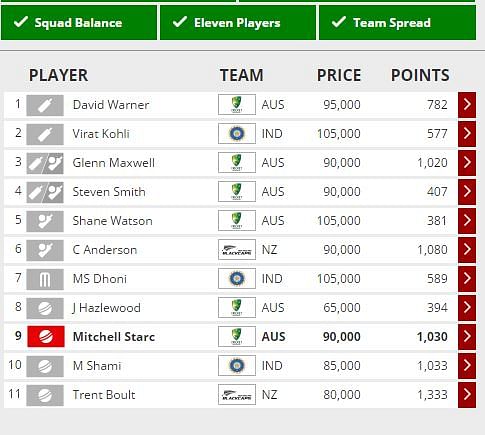Click Trent Boult's bowler ball icon
Image resolution: width=485 pixels, height=435 pixels.
click(45, 395)
